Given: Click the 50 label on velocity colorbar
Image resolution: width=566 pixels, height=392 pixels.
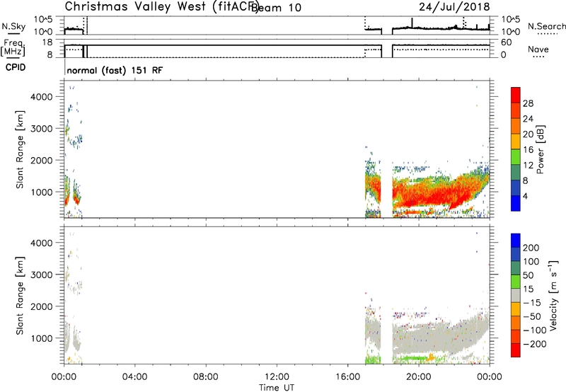Looking at the screenshot, I should pos(528,275).
